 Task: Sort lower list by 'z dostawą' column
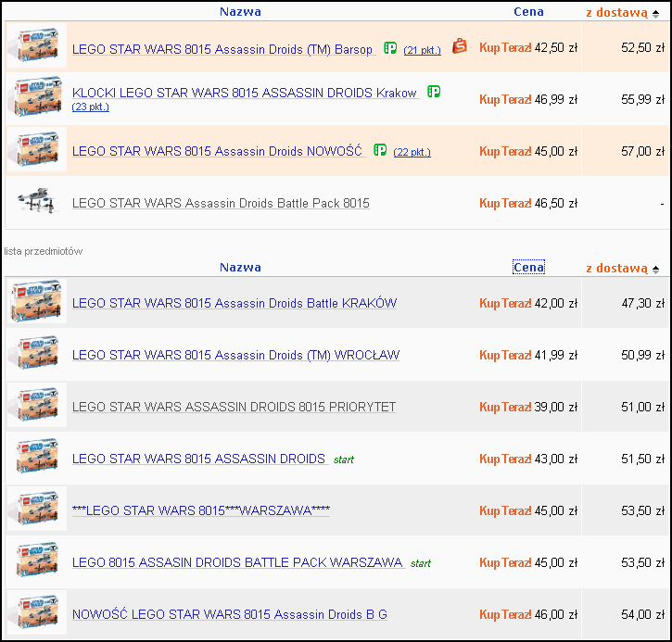point(616,269)
